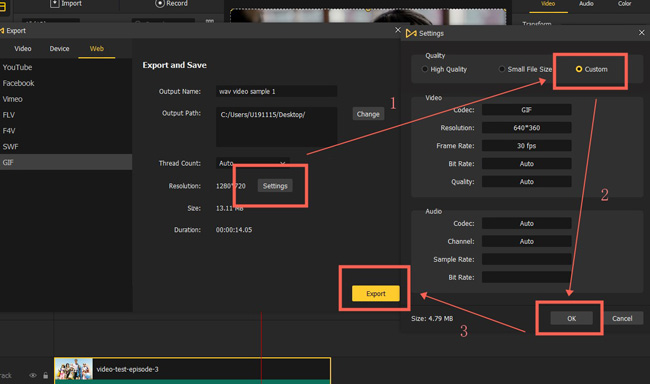This screenshot has width=650, height=384.
Task: Click the Size: 4.79 MB text
Action: point(432,318)
